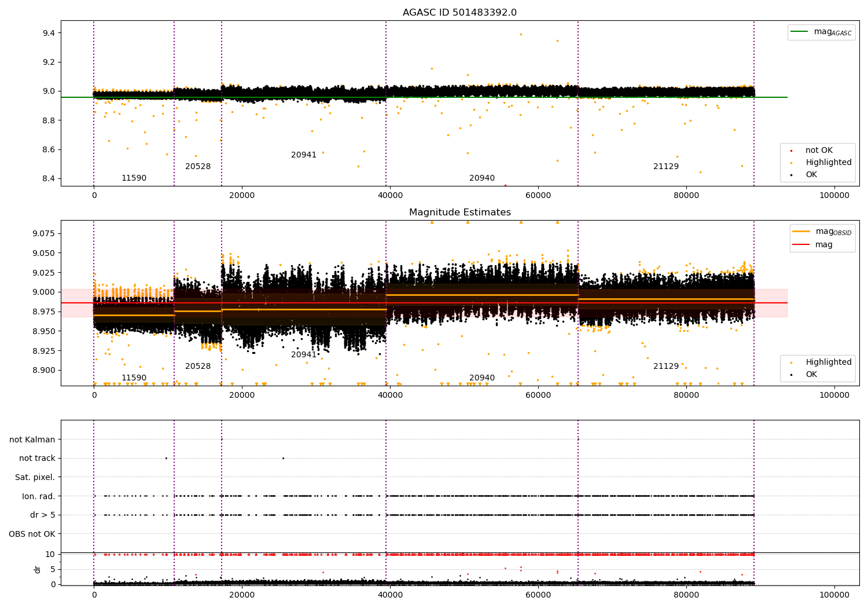The width and height of the screenshot is (868, 608).
Task: Click the 80000 x-axis tick under middle plot
Action: [686, 395]
